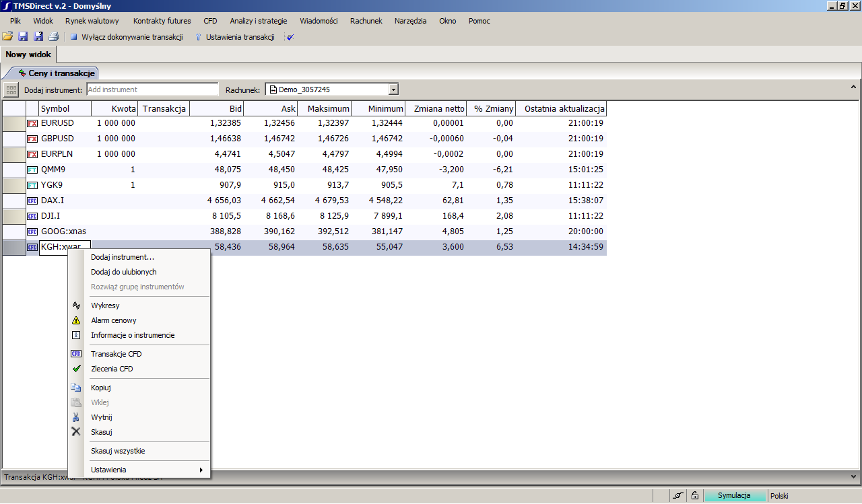Click the info icon of Informacje o instrumencie
Viewport: 862px width, 504px height.
(x=76, y=335)
